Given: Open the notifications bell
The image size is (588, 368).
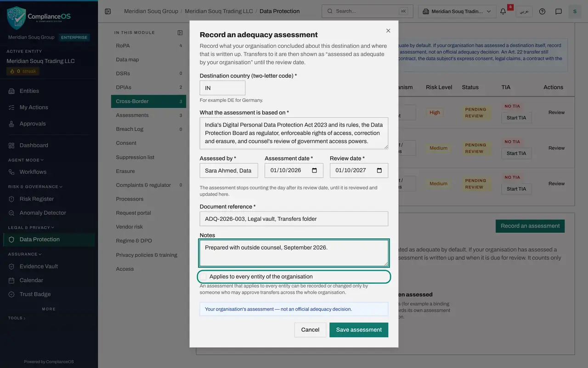Looking at the screenshot, I should [503, 11].
